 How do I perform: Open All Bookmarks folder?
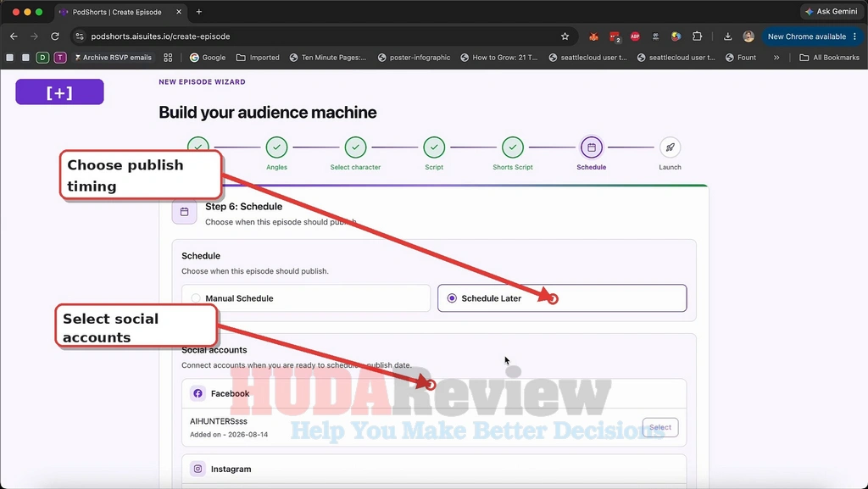[x=829, y=58]
